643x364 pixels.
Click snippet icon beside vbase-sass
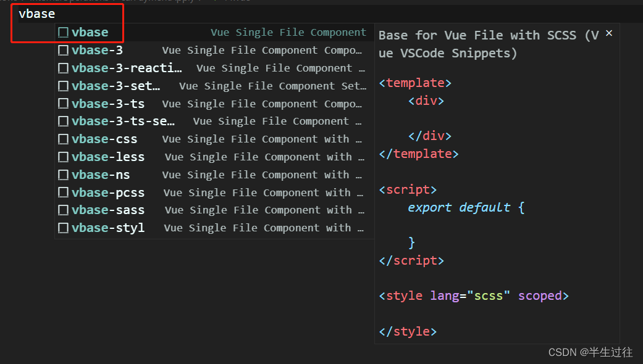point(63,210)
